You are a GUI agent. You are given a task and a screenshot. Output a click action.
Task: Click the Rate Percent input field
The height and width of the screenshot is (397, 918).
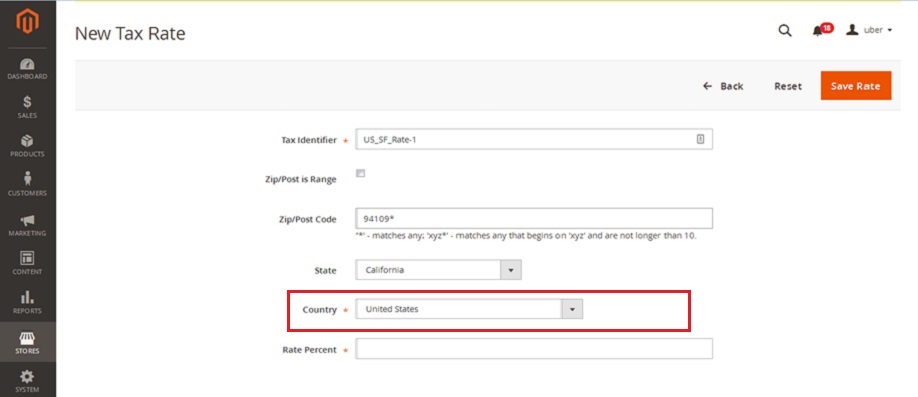533,348
